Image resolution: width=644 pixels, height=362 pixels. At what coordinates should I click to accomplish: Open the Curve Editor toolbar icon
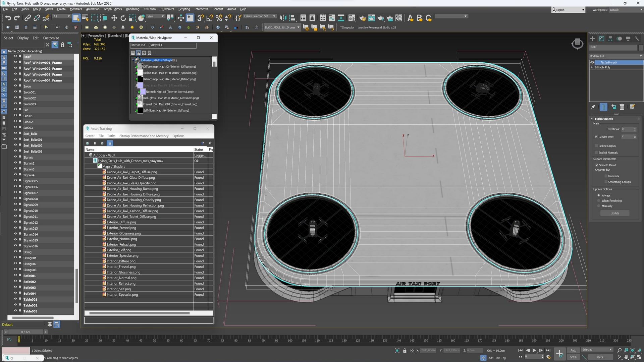pos(332,18)
